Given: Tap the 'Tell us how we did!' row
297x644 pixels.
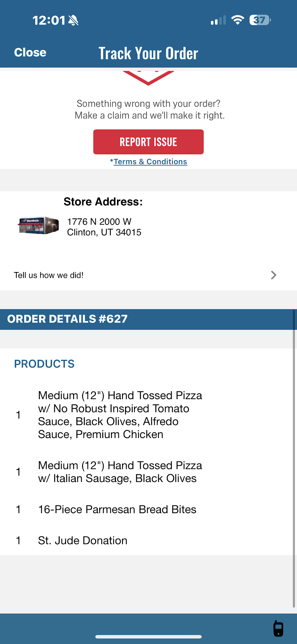Looking at the screenshot, I should [49, 275].
